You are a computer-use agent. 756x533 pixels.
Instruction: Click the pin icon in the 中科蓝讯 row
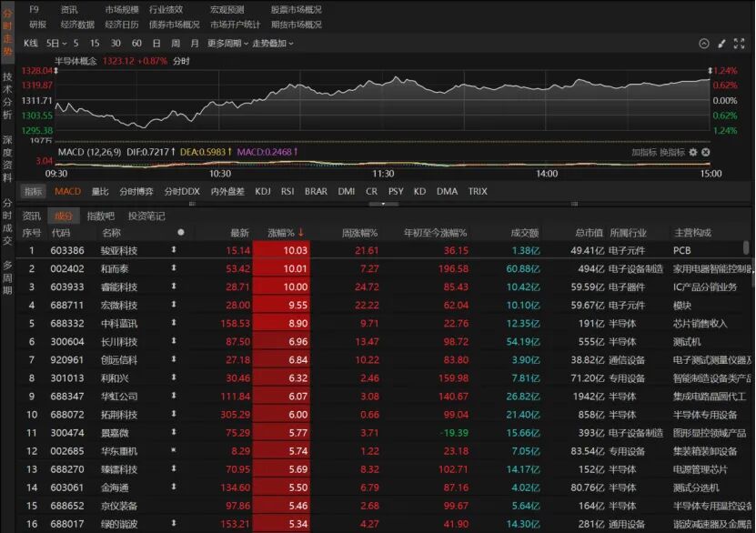[x=175, y=323]
